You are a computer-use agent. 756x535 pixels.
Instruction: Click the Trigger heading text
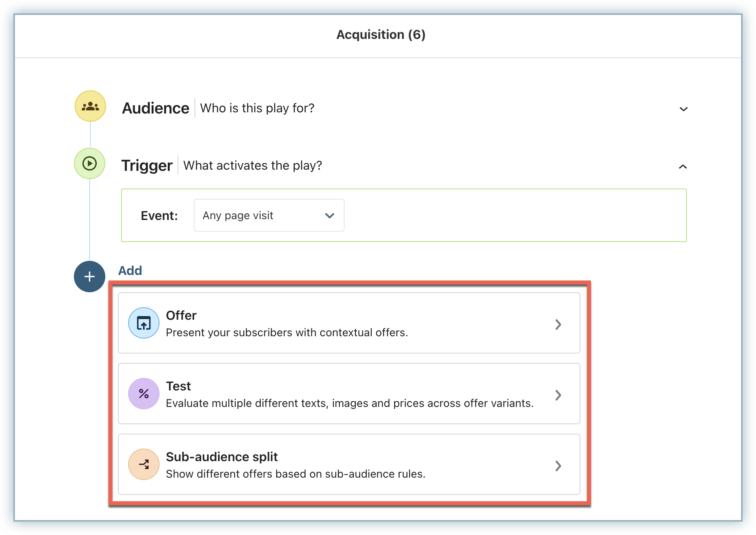tap(147, 165)
